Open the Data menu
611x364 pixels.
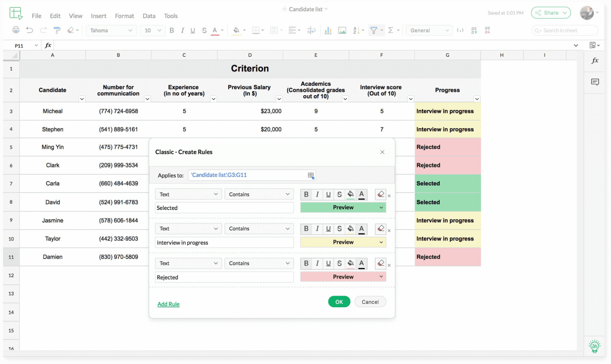click(149, 16)
